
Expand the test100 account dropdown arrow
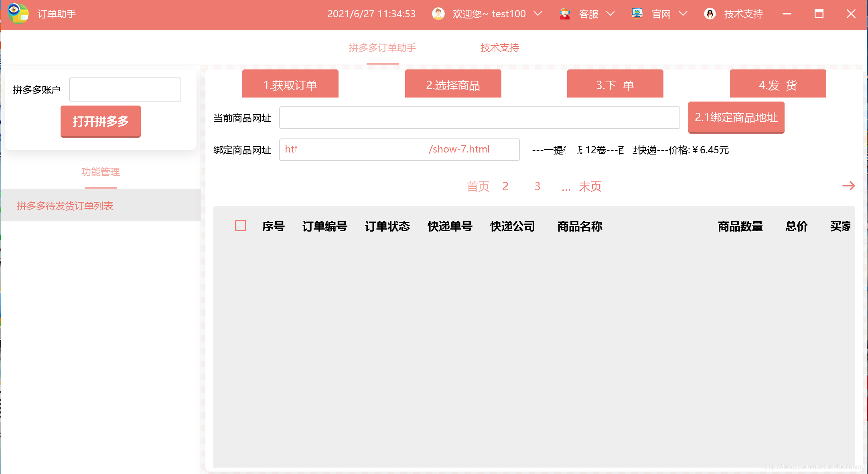click(x=538, y=14)
